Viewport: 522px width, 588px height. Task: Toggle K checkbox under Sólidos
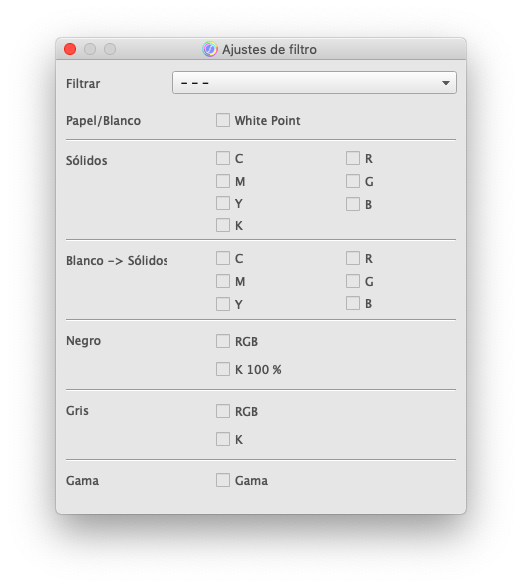coord(223,225)
